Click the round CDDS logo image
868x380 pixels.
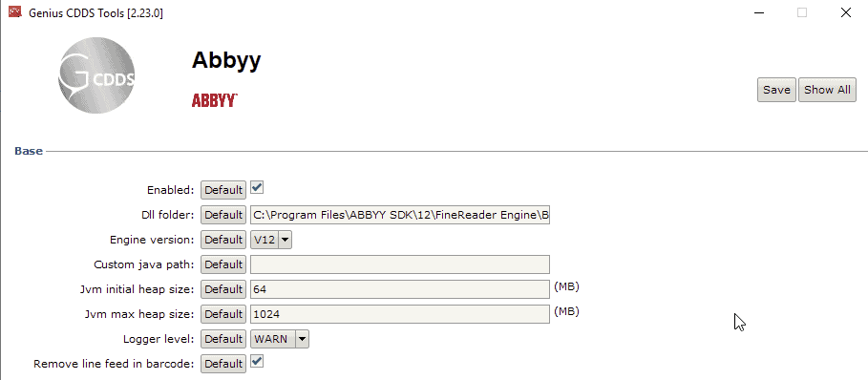96,75
